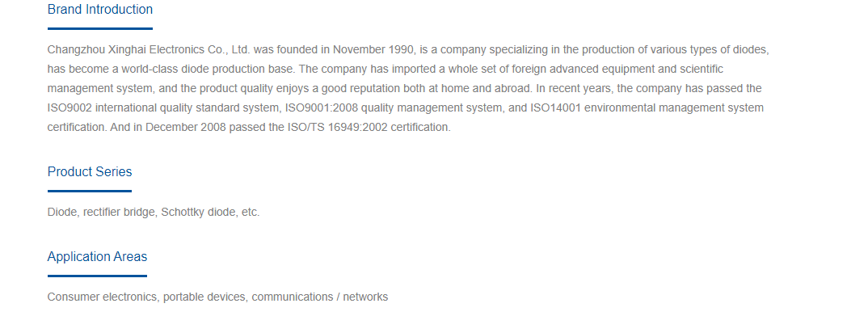Click the 'scientific' word ending the second line
Viewport: 868px width, 333px height.
click(x=701, y=70)
